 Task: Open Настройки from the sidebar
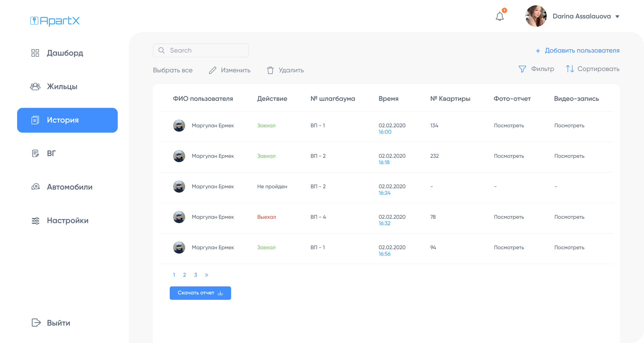point(67,221)
